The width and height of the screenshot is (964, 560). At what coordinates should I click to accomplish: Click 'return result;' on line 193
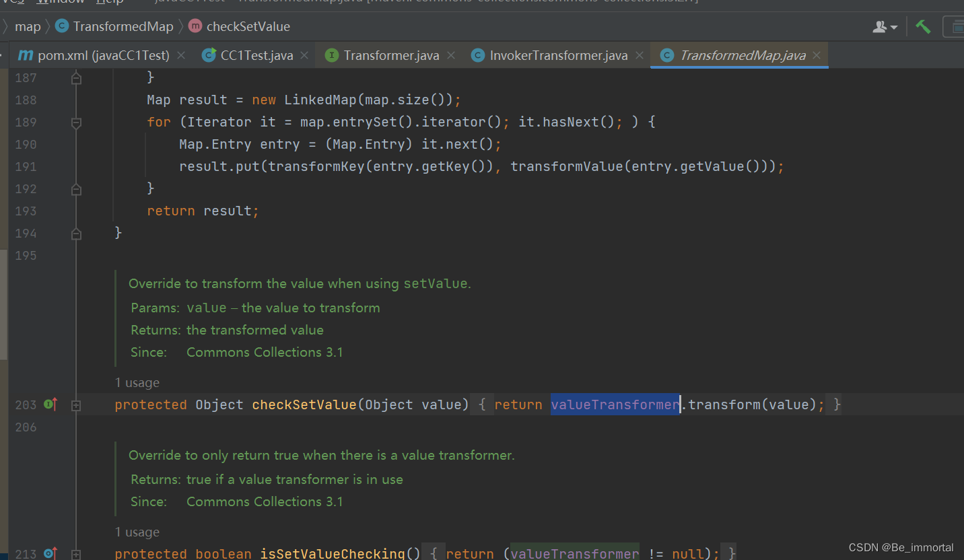203,211
